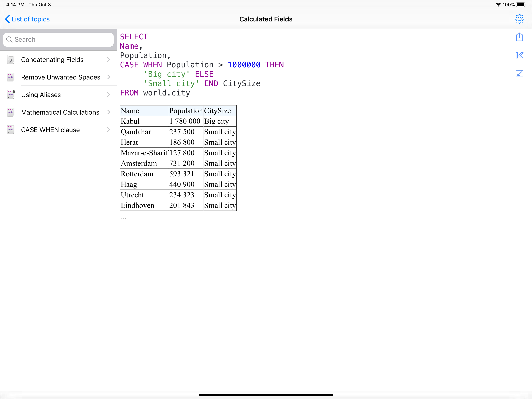Tap the Share icon
Screen dimensions: 532x399
coord(520,37)
